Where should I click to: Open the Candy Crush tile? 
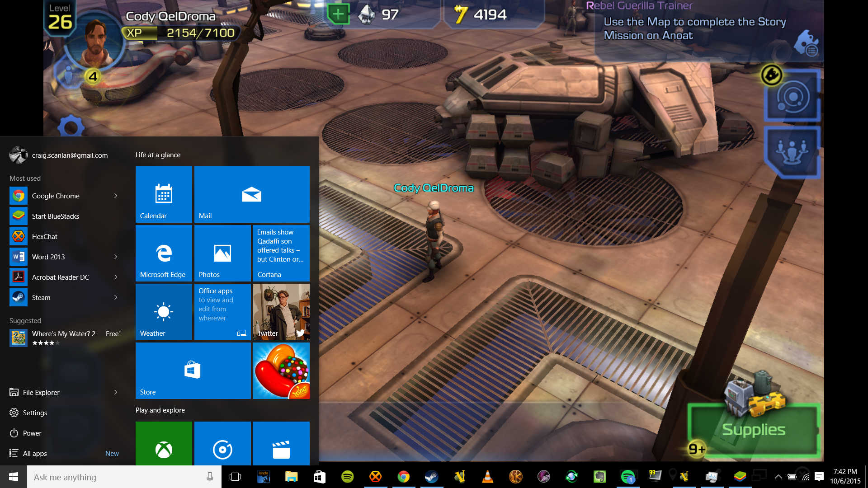pyautogui.click(x=281, y=371)
